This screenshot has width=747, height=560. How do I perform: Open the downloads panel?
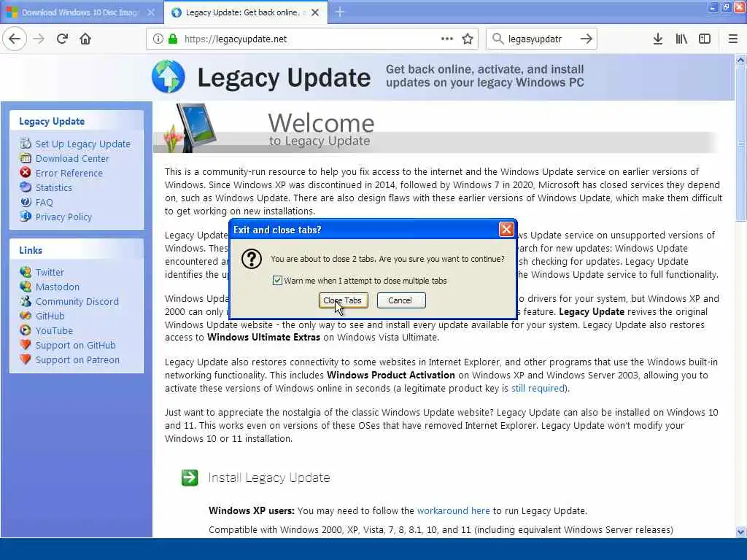tap(658, 39)
